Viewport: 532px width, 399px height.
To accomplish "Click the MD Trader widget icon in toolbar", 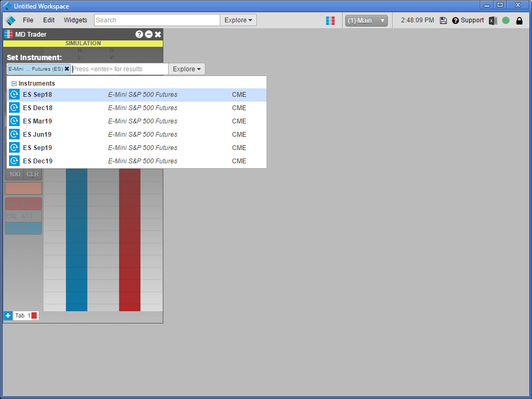I will [330, 21].
